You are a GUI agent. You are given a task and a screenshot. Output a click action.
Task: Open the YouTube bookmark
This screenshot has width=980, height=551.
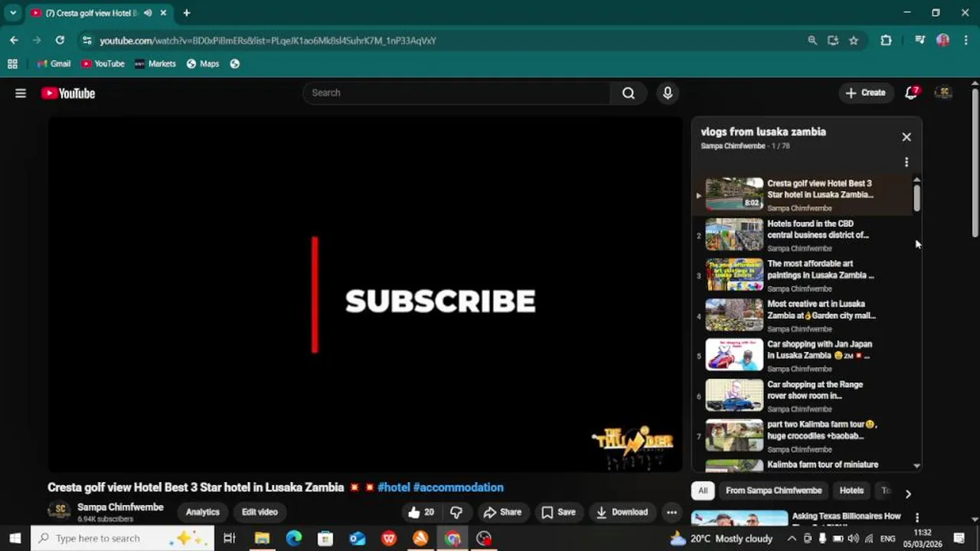pyautogui.click(x=103, y=64)
